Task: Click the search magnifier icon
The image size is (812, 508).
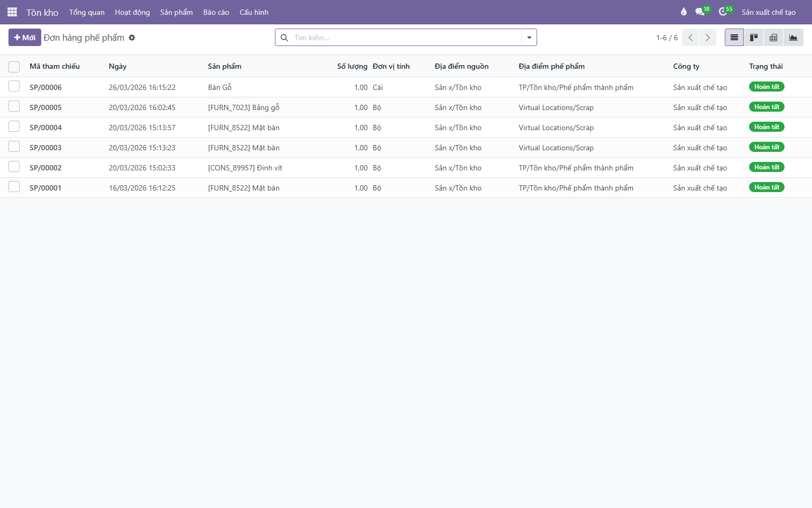Action: tap(284, 38)
